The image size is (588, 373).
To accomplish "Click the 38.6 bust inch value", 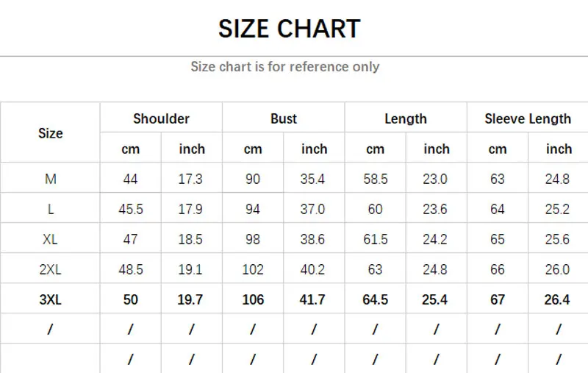I will [312, 239].
